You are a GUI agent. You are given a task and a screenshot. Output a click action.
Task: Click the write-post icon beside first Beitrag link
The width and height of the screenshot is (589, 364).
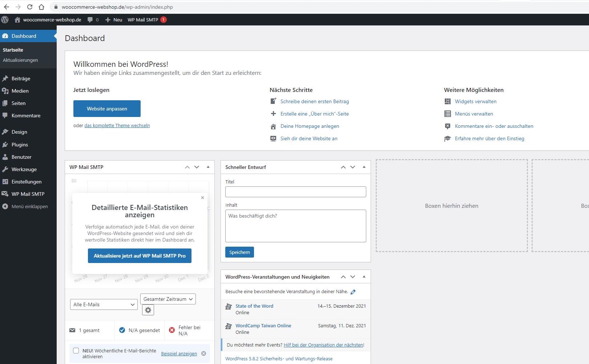tap(273, 101)
